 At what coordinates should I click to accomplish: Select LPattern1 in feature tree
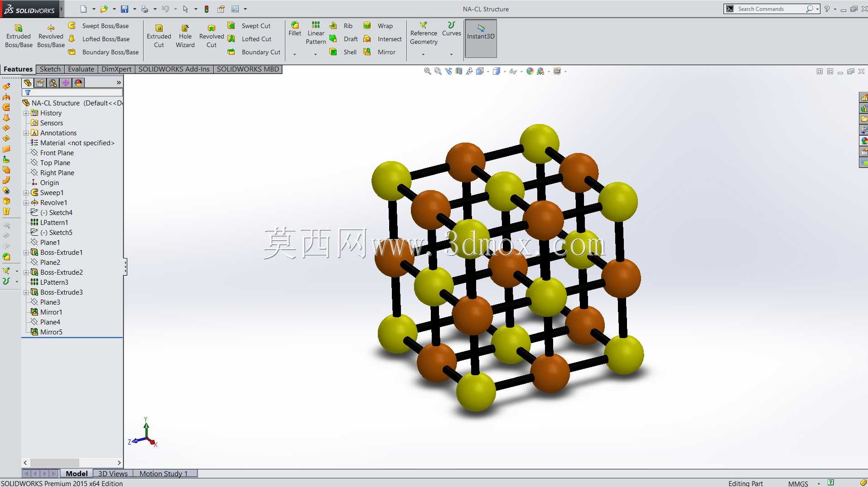coord(49,223)
